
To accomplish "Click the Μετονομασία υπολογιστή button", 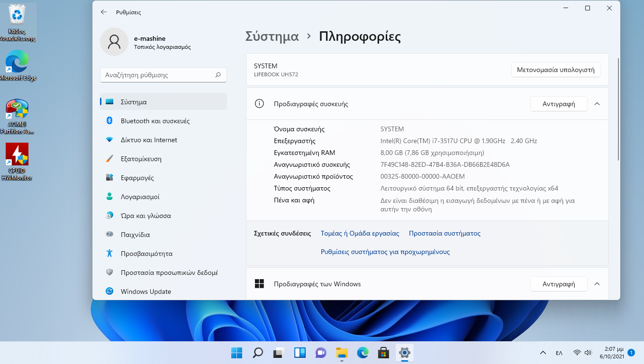I will (556, 70).
